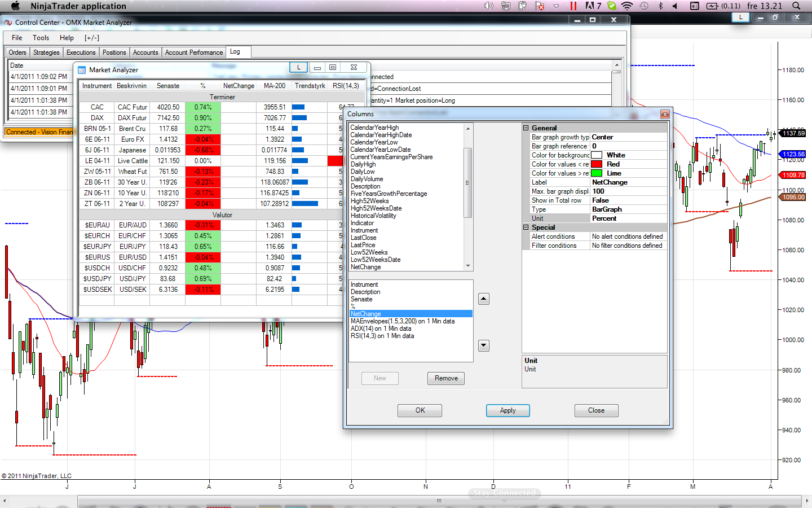Image resolution: width=812 pixels, height=508 pixels.
Task: Toggle the Show in Total row False value
Action: [628, 200]
